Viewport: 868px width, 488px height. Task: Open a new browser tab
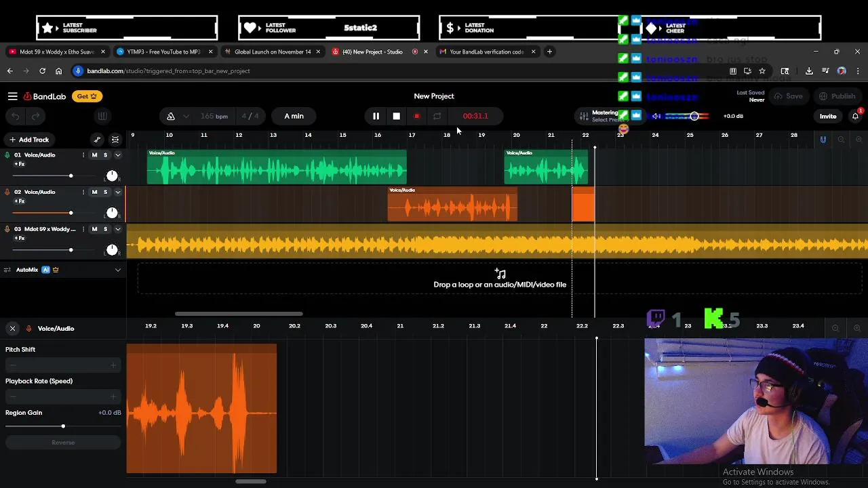(x=550, y=52)
